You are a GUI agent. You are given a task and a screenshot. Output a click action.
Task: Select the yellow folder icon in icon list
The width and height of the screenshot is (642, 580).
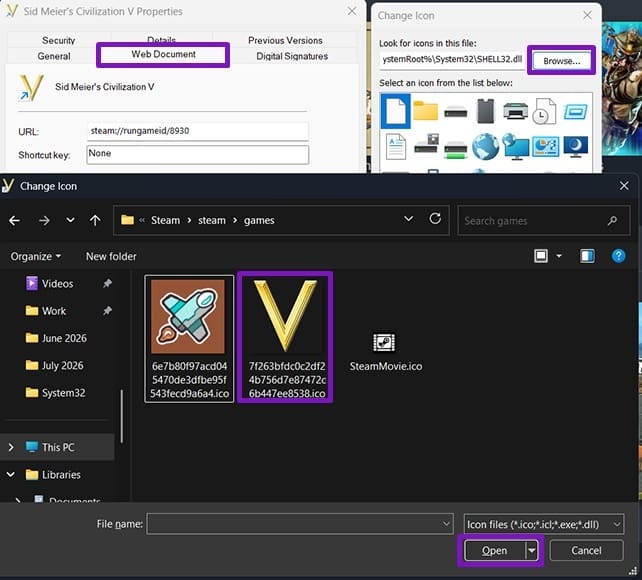[x=425, y=111]
